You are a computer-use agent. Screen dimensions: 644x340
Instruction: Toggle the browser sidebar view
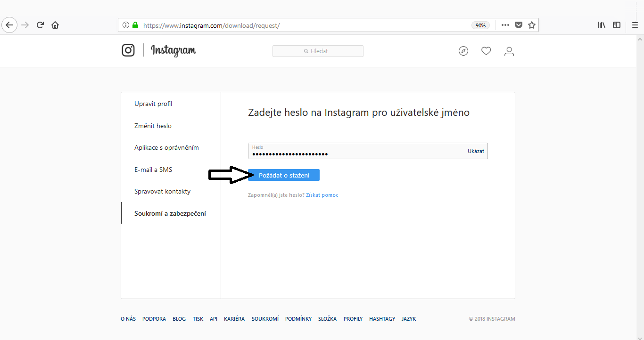[617, 25]
